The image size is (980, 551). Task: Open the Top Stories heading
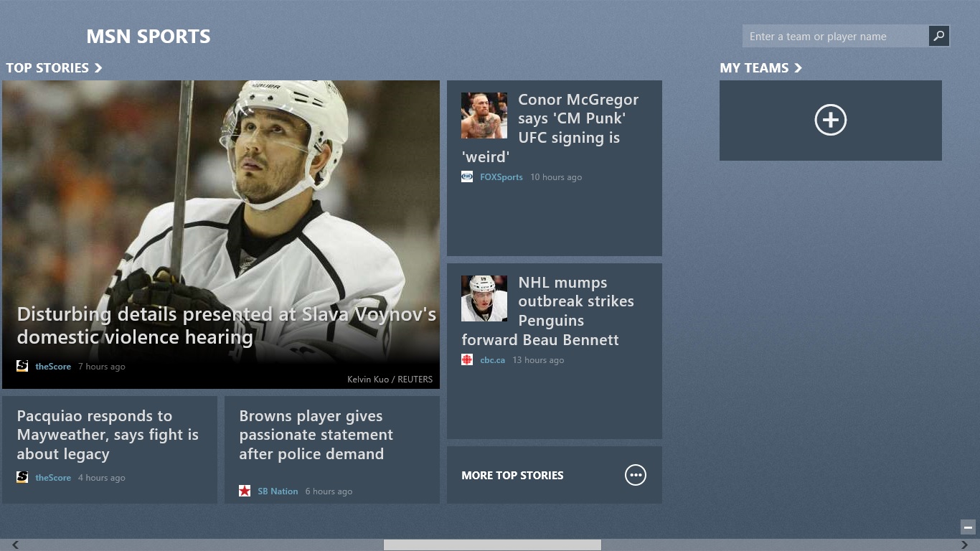[47, 67]
